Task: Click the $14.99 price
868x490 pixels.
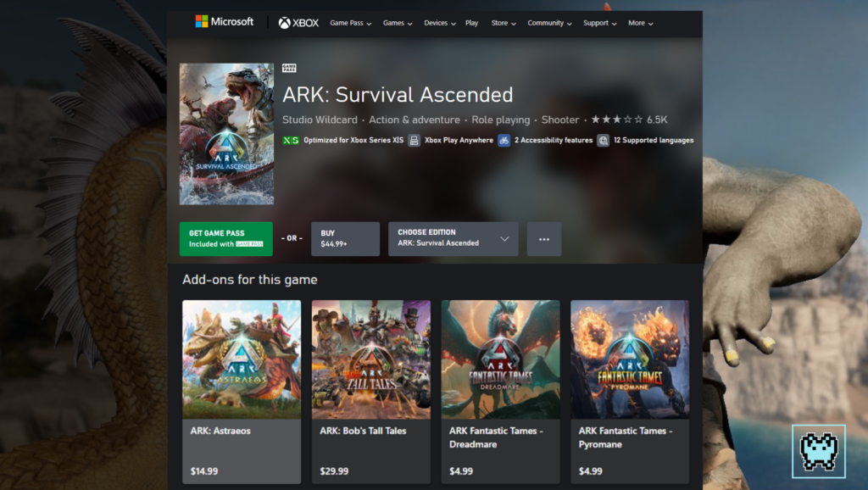Action: [x=204, y=471]
